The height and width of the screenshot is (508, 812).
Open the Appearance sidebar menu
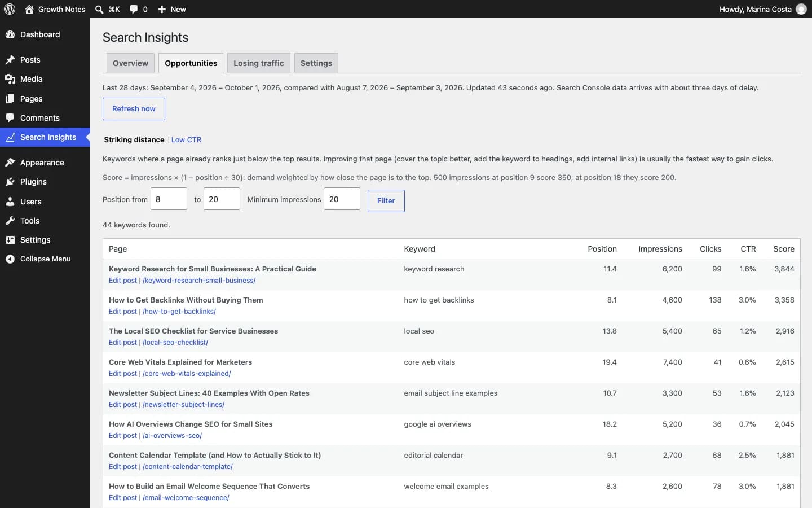click(x=45, y=163)
